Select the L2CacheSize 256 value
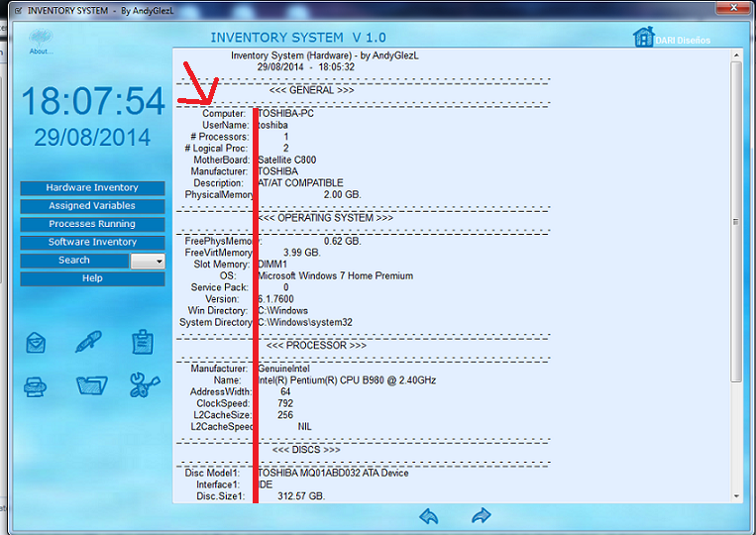The image size is (756, 535). coord(285,415)
